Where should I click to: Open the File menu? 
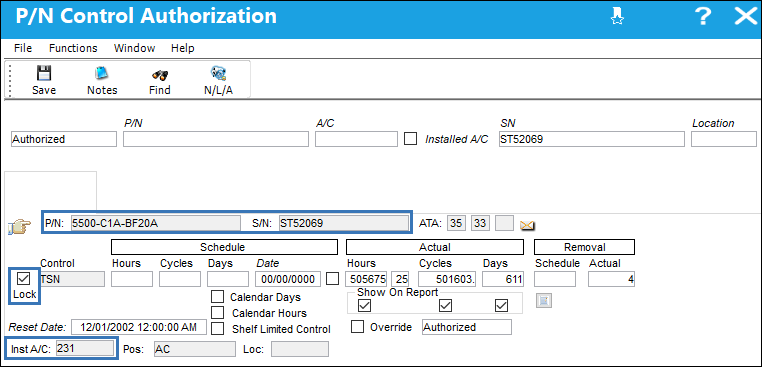(x=23, y=48)
